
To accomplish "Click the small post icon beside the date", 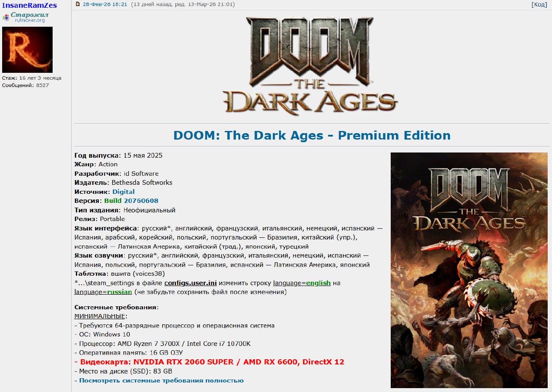I will click(x=78, y=4).
